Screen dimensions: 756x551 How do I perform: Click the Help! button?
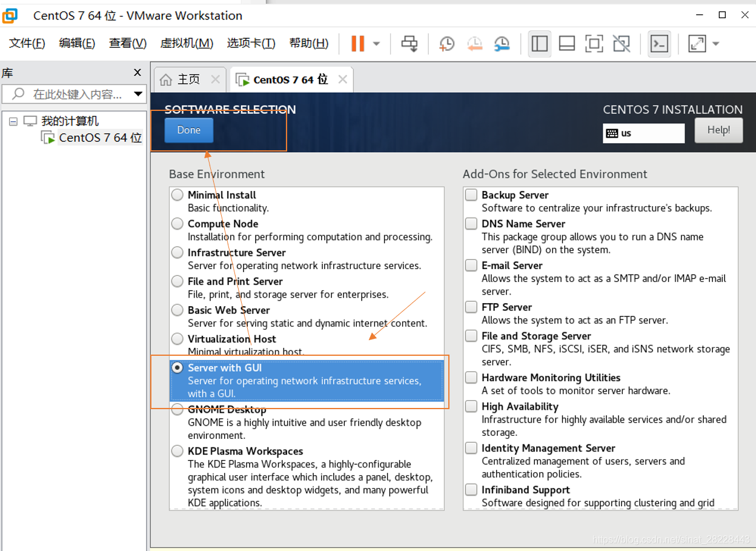tap(718, 130)
